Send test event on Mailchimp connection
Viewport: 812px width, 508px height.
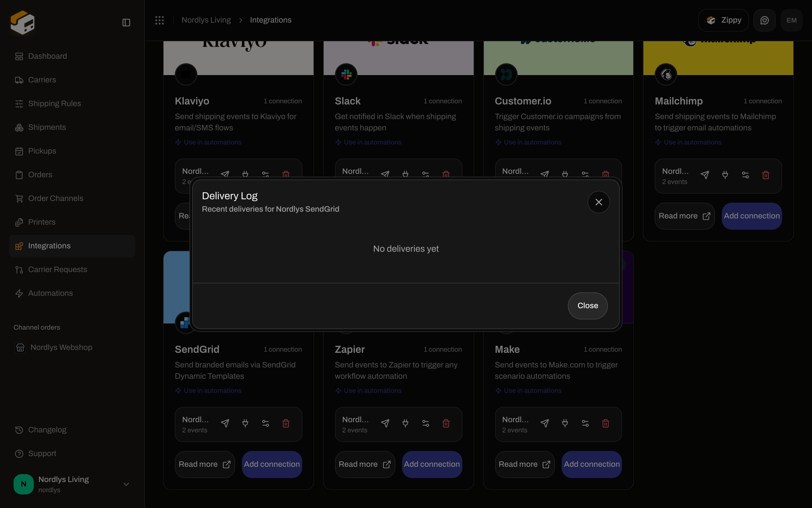[705, 175]
